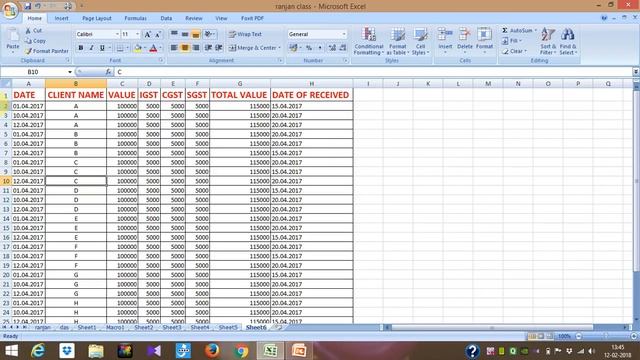Image resolution: width=640 pixels, height=360 pixels.
Task: Click the vertical scrollbar
Action: 636,182
